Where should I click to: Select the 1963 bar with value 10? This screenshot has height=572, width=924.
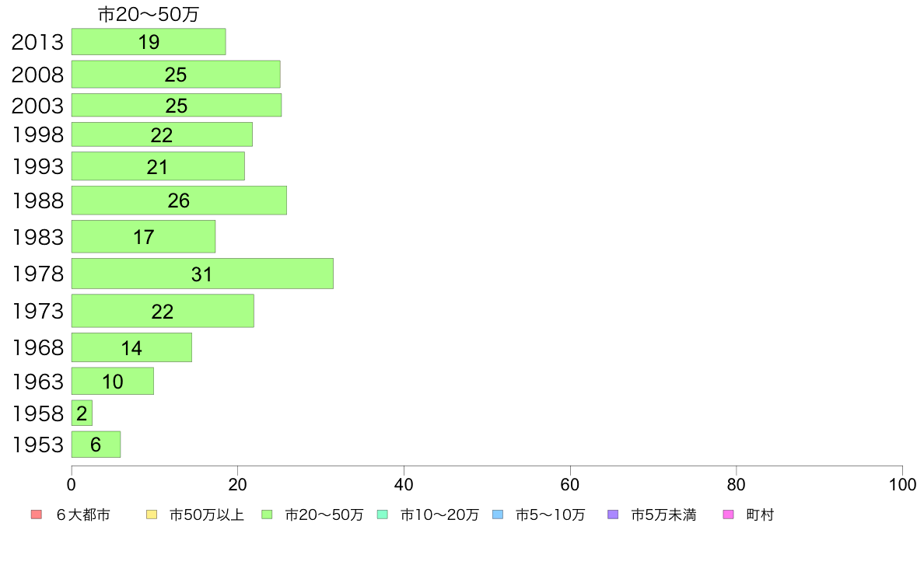pyautogui.click(x=113, y=382)
